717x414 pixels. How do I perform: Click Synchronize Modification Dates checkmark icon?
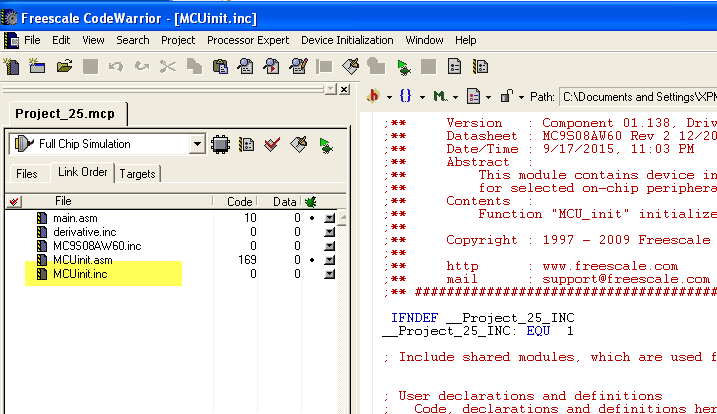pos(272,145)
